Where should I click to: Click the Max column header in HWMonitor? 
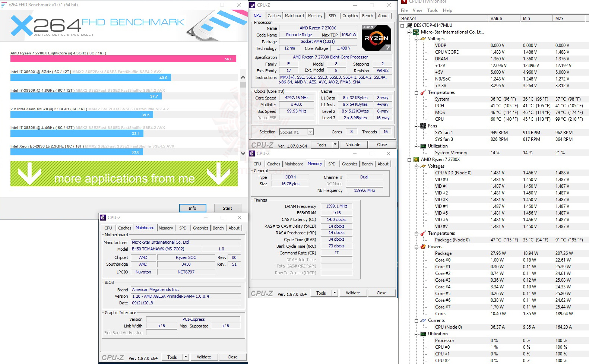coord(571,18)
